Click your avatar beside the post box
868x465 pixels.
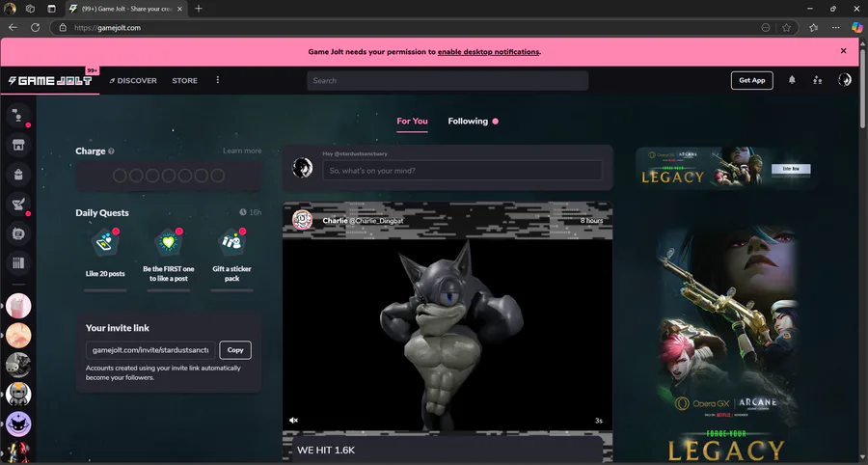click(x=302, y=168)
